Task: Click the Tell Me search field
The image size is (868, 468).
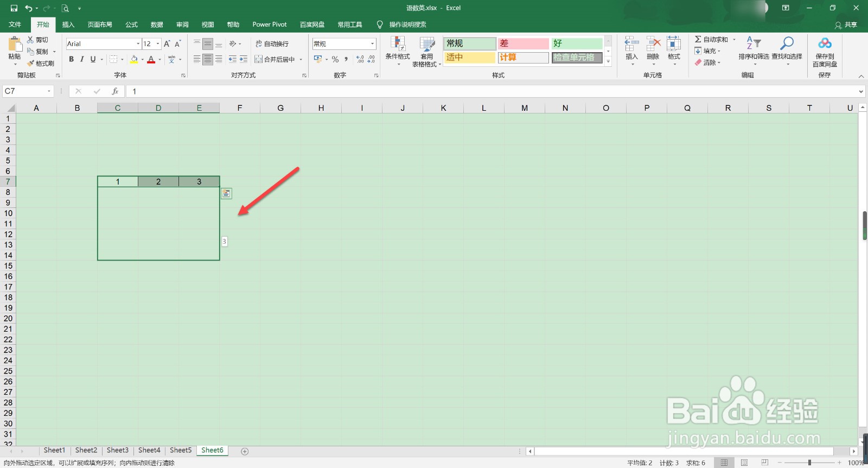Action: 408,24
